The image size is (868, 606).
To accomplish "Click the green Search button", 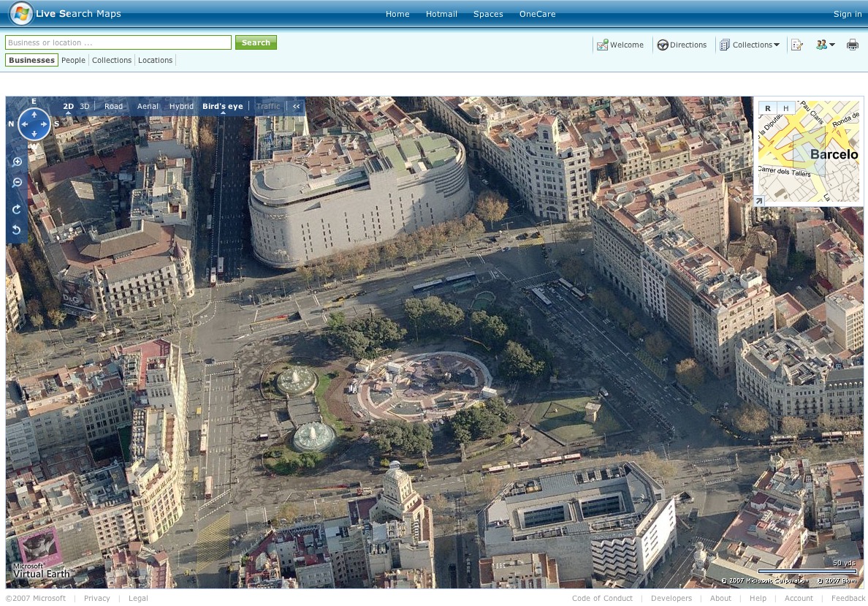I will coord(256,42).
